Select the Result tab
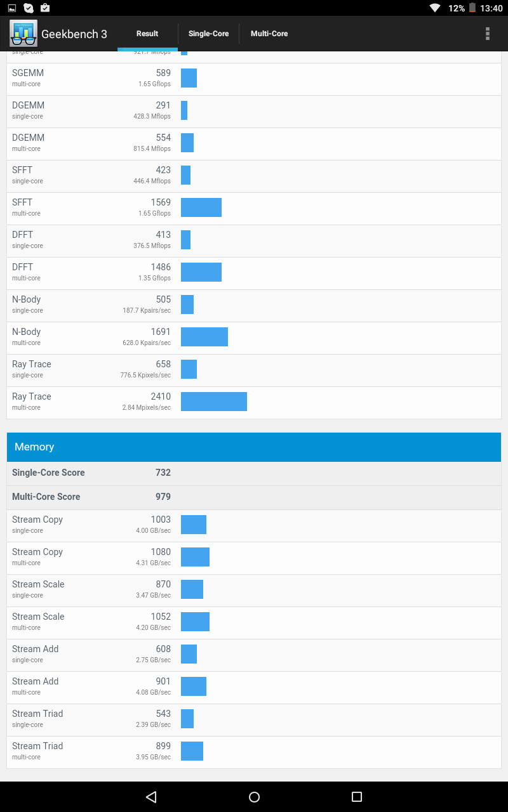The height and width of the screenshot is (812, 508). tap(147, 34)
